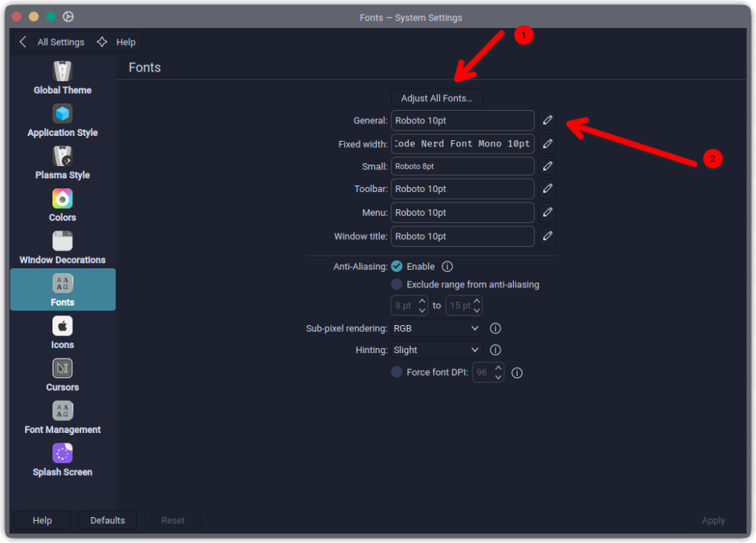756x543 pixels.
Task: Show info for Hinting setting
Action: [495, 350]
